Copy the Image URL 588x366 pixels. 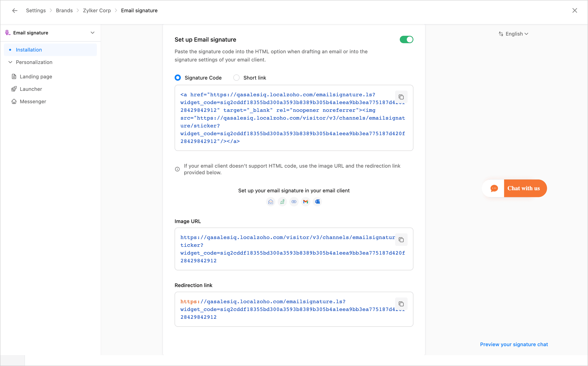[x=401, y=240]
